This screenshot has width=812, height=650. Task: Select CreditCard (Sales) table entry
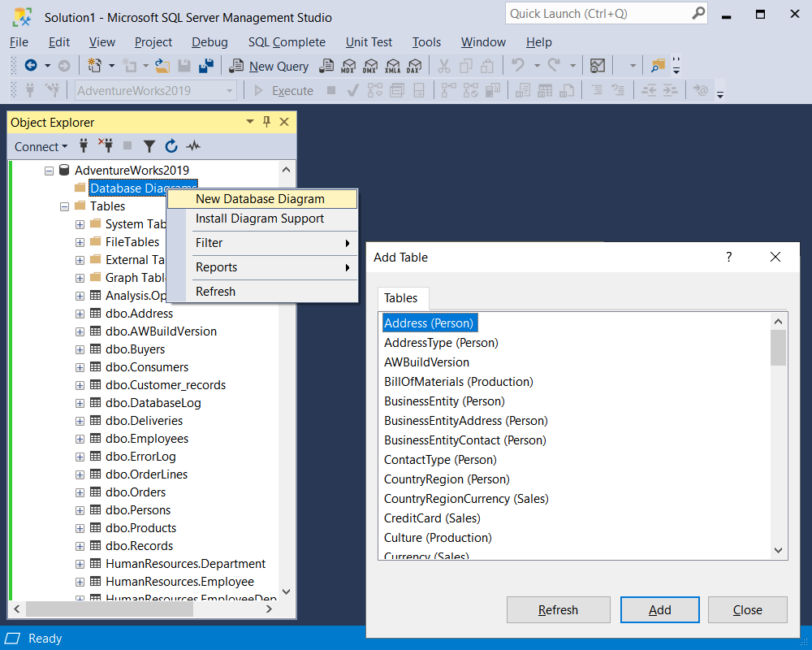(x=431, y=518)
